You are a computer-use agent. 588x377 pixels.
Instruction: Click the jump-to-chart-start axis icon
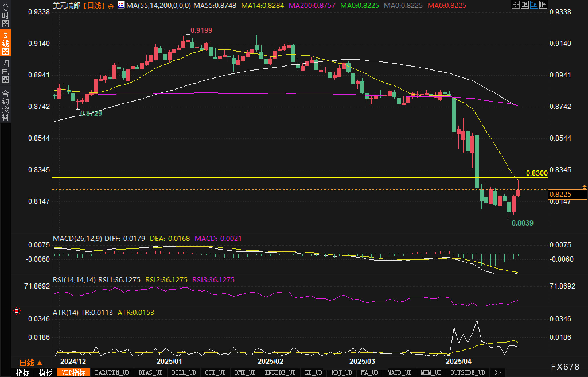click(x=525, y=5)
